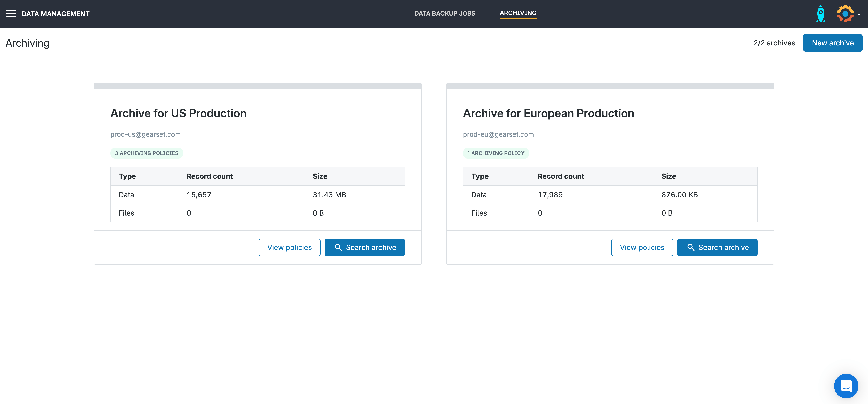The height and width of the screenshot is (404, 868).
Task: Select the Archiving tab
Action: (518, 13)
